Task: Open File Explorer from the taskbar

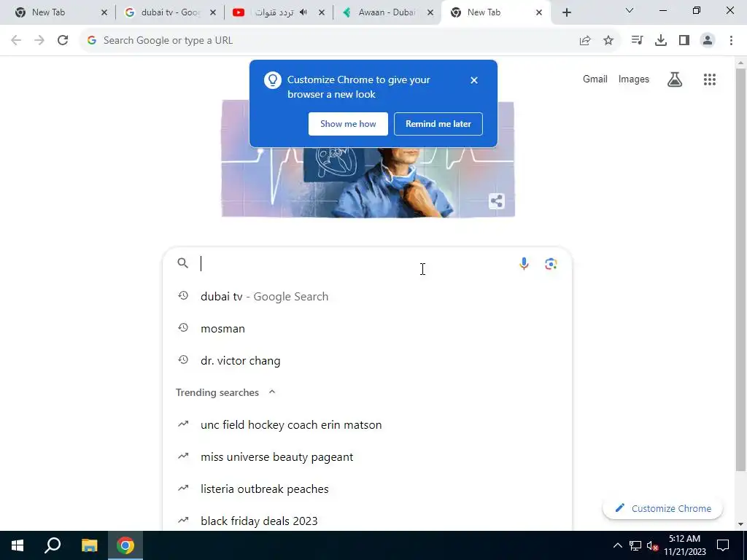Action: [89, 545]
